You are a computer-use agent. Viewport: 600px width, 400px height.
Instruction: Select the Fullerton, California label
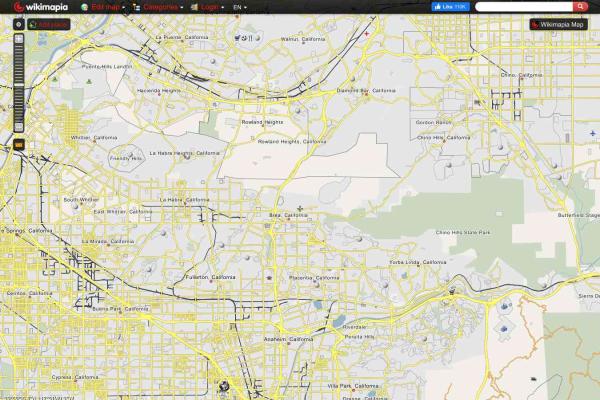210,277
